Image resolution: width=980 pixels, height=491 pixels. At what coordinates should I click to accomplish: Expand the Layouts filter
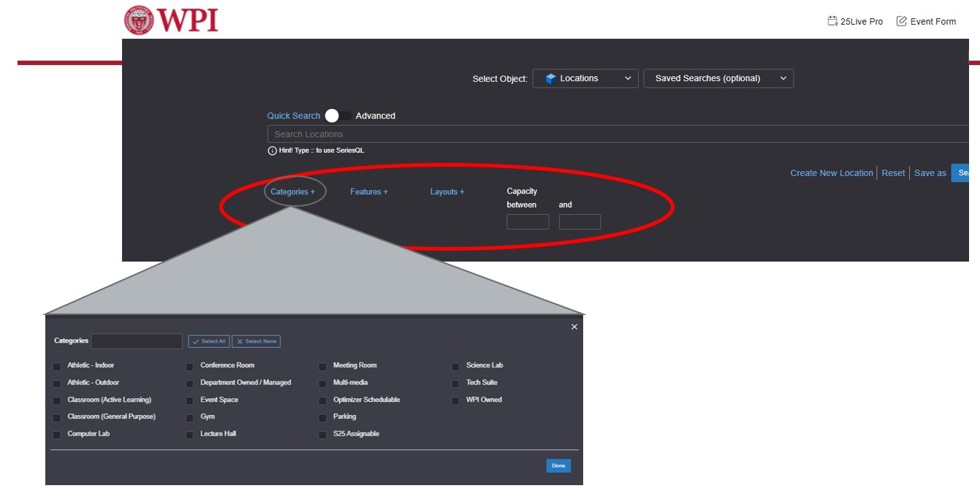point(447,191)
